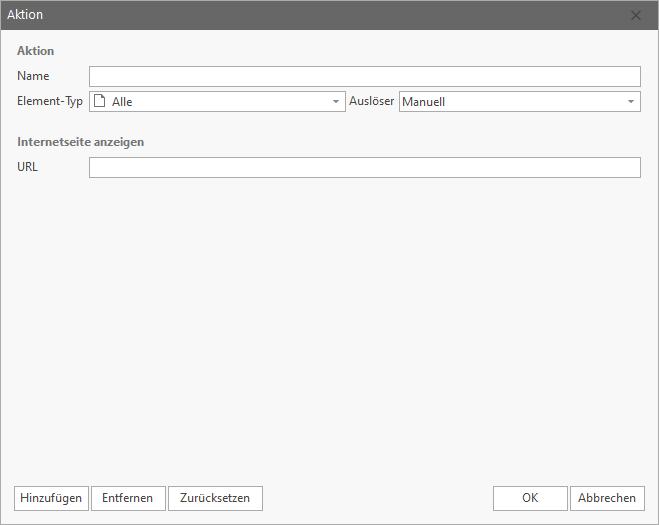Click the 'Internetseite anzeigen' section heading
659x525 pixels.
pyautogui.click(x=81, y=142)
